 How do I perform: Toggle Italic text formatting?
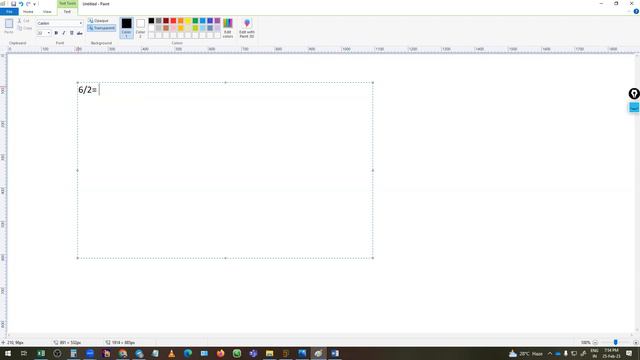[64, 33]
